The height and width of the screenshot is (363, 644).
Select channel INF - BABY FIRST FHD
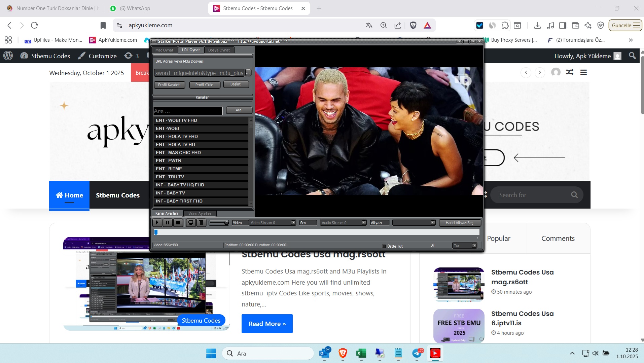point(201,201)
